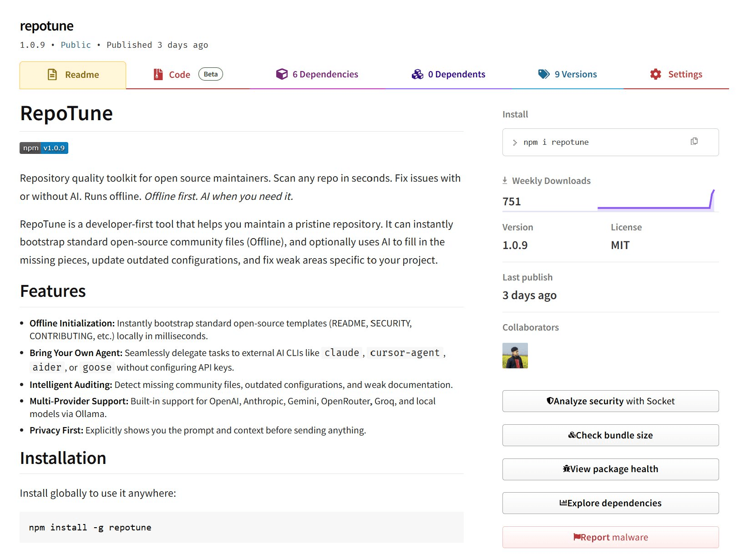Click the Beta badge on Code tab

coord(211,74)
